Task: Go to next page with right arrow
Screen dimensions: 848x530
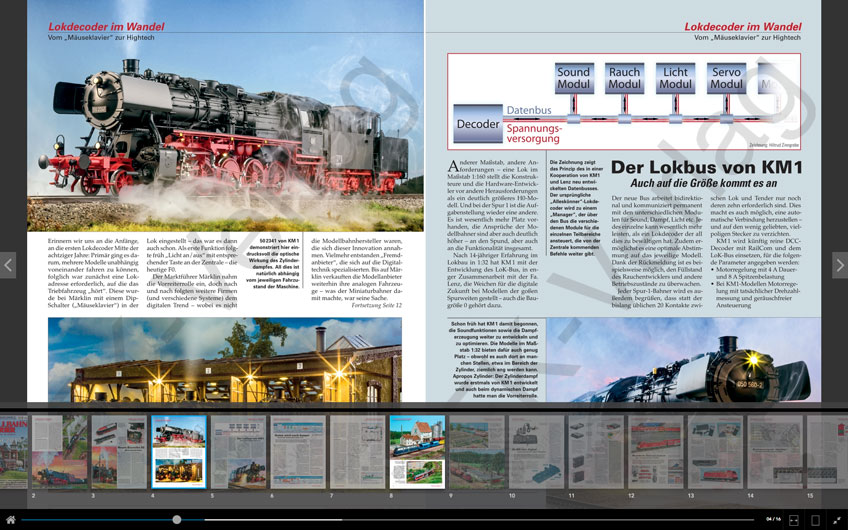Action: (x=840, y=265)
